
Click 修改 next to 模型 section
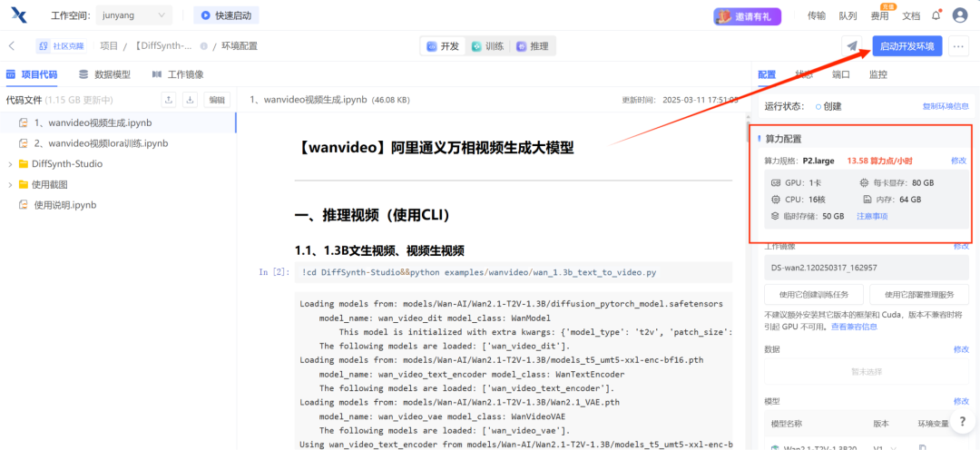click(x=961, y=401)
